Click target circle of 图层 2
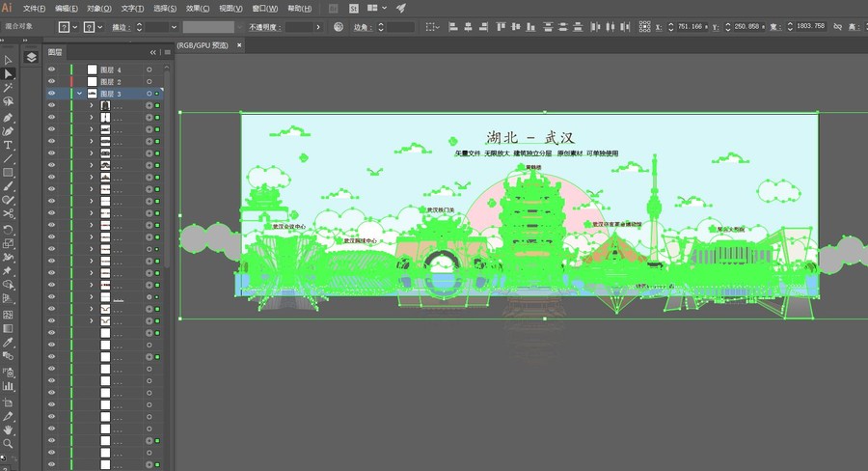This screenshot has width=868, height=471. (149, 81)
